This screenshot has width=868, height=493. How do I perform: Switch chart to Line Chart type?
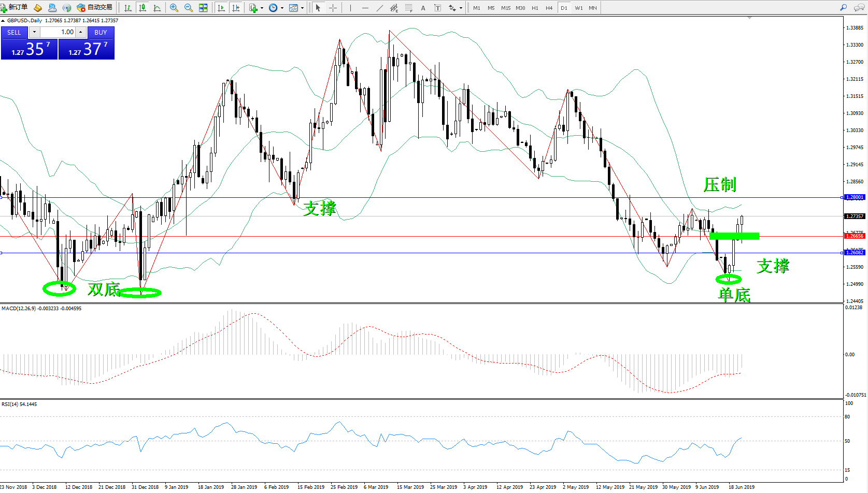pyautogui.click(x=157, y=8)
